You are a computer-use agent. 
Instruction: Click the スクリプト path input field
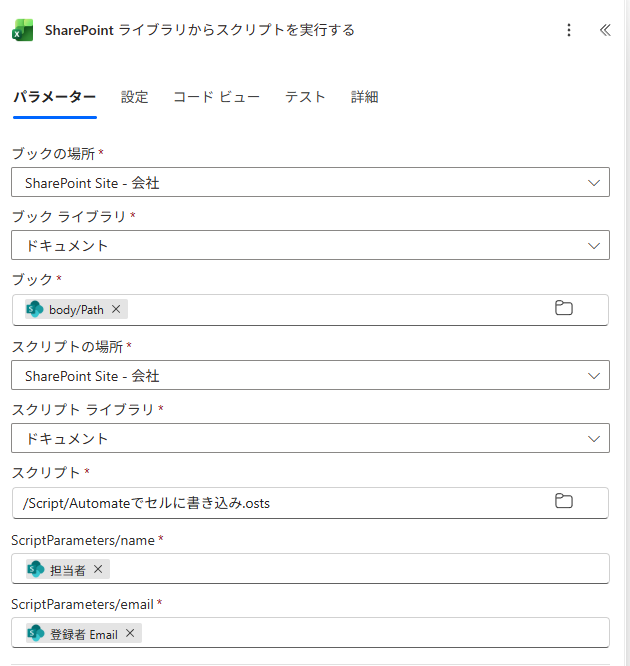(280, 503)
